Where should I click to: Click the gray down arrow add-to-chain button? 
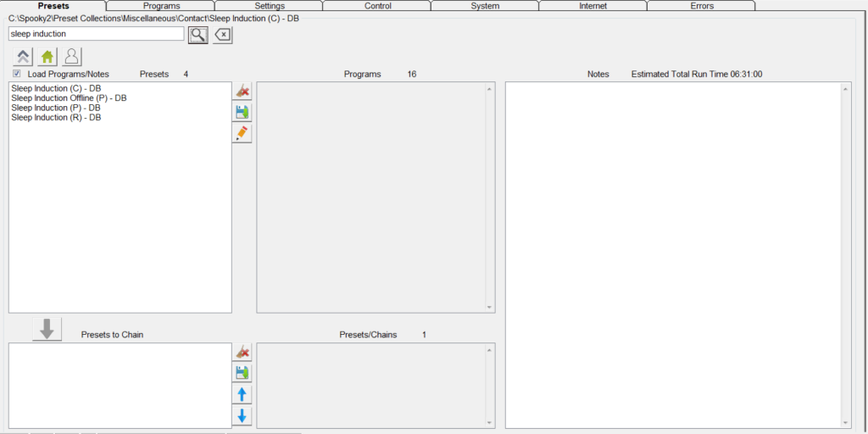pos(47,329)
